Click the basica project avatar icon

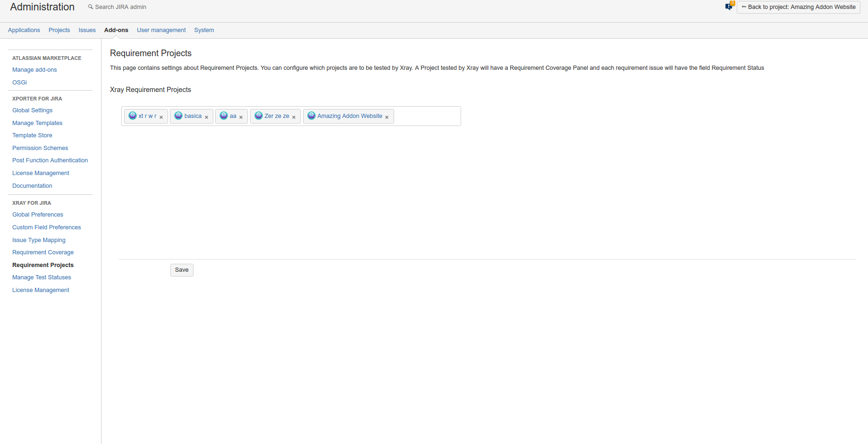[178, 116]
